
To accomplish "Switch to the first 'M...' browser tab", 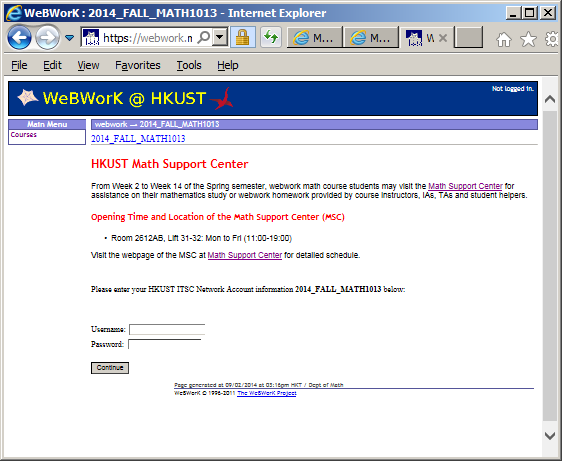I will (x=315, y=37).
